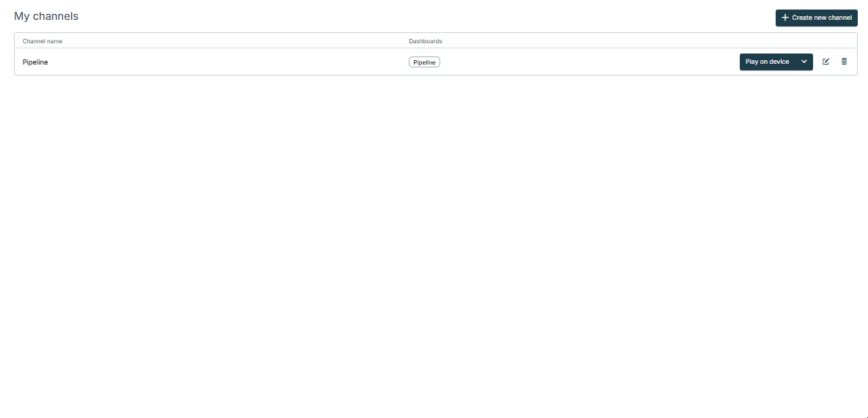Expand the Play on device dropdown arrow
868x418 pixels.
click(804, 62)
